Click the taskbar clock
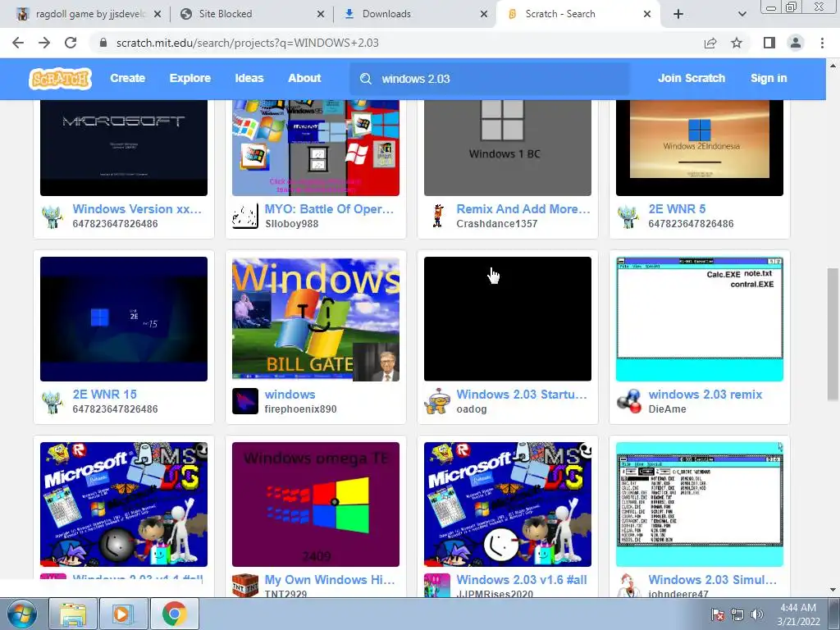This screenshot has width=840, height=630. (798, 614)
